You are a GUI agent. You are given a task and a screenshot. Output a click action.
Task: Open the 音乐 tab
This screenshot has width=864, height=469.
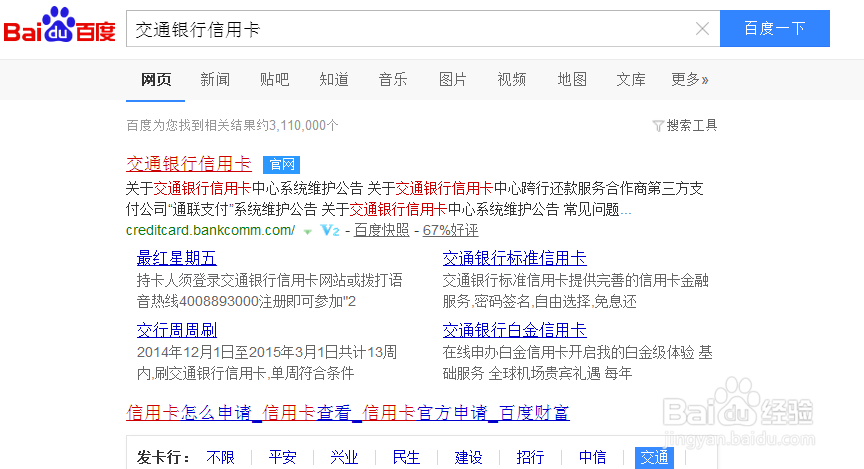[x=393, y=80]
